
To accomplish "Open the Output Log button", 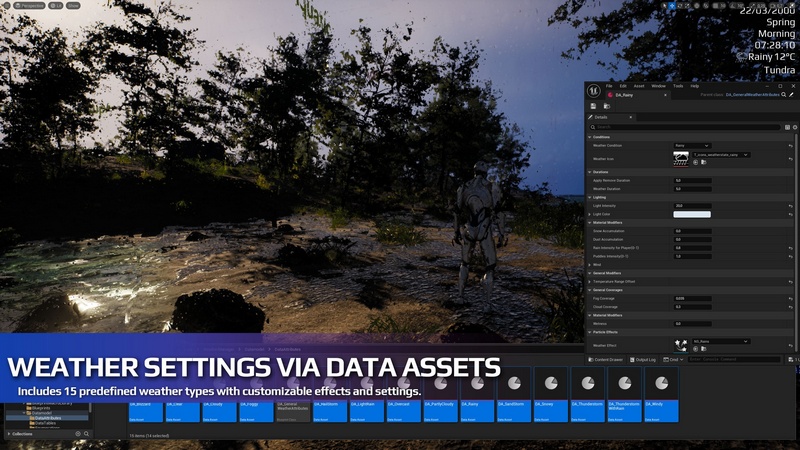I will pyautogui.click(x=645, y=359).
